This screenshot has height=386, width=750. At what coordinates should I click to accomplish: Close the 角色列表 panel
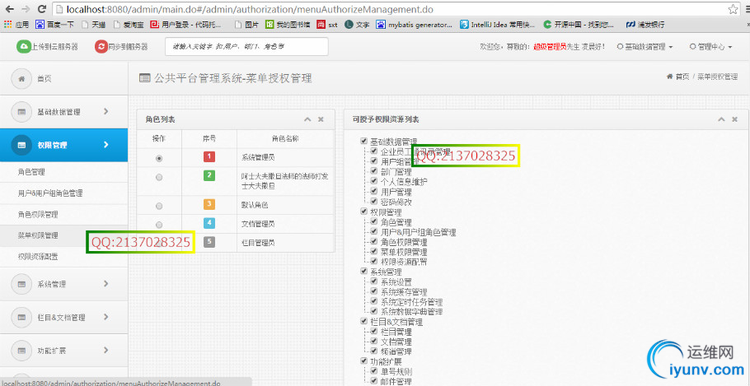point(321,120)
